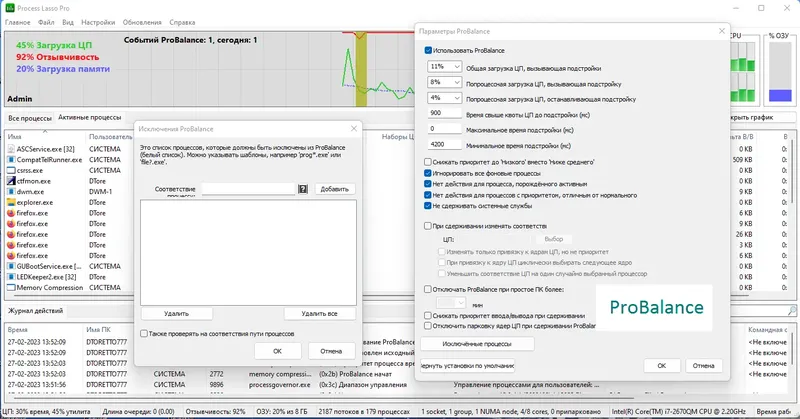Open the 4% per-process stop threshold dropdown
This screenshot has width=800, height=419.
pos(444,97)
